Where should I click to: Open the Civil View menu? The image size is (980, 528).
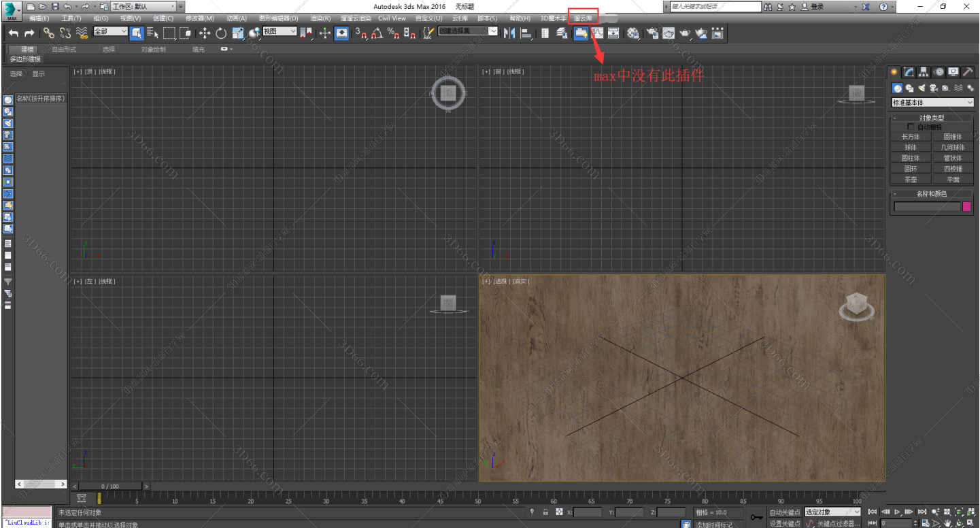392,18
